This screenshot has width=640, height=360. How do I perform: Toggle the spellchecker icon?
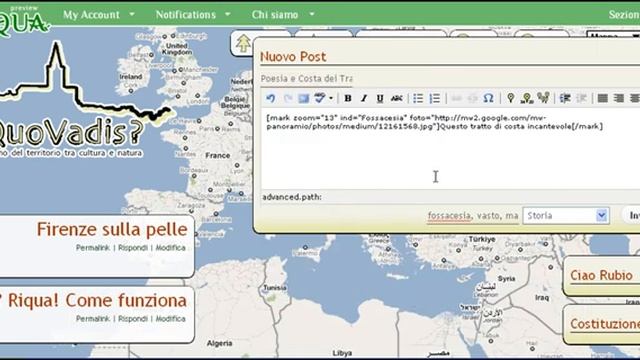[x=320, y=98]
